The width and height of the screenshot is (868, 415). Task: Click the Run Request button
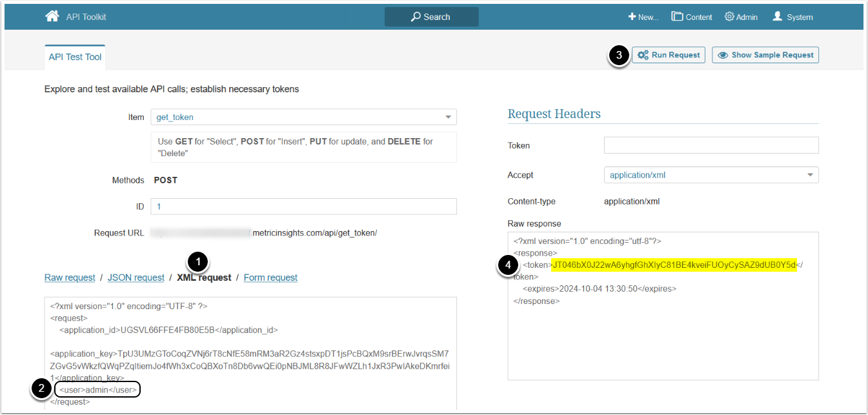(x=669, y=55)
